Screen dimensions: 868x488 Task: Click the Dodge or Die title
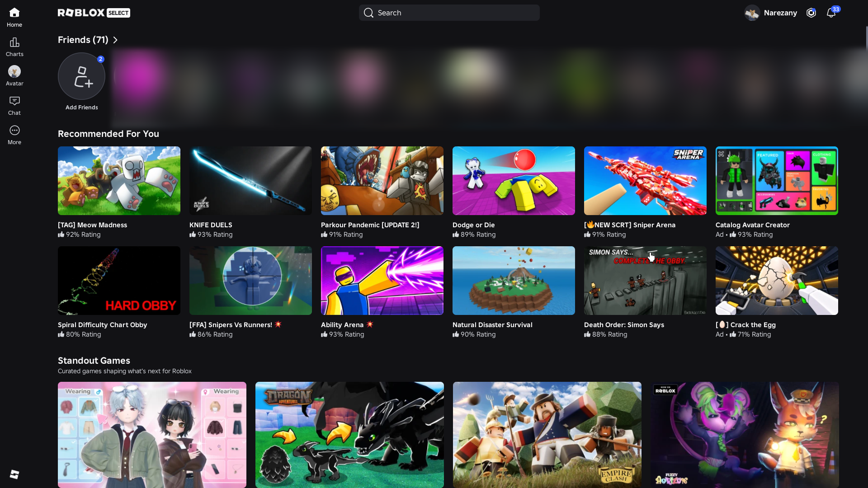(473, 225)
